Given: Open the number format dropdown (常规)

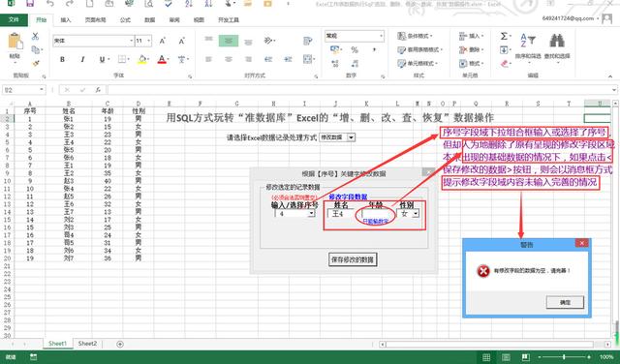Looking at the screenshot, I should pos(381,36).
